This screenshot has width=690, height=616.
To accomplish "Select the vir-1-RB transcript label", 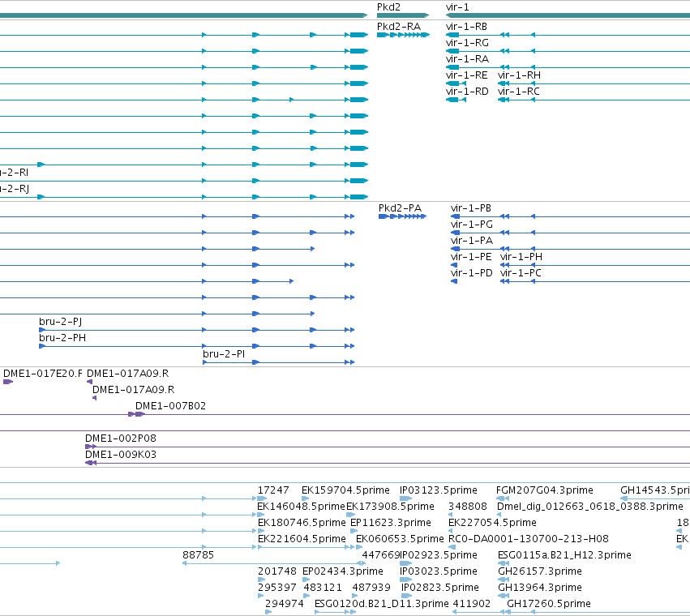I will pyautogui.click(x=466, y=27).
